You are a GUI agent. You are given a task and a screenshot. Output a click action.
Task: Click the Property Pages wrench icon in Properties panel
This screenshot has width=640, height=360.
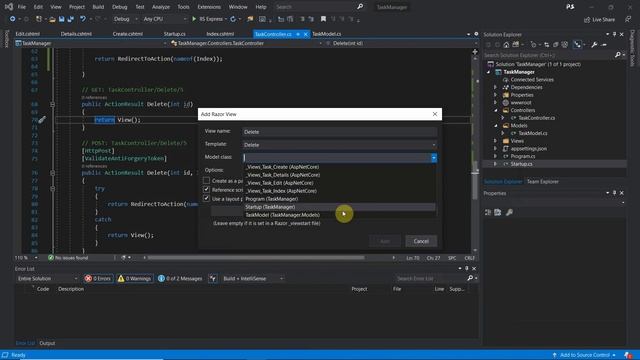click(509, 212)
